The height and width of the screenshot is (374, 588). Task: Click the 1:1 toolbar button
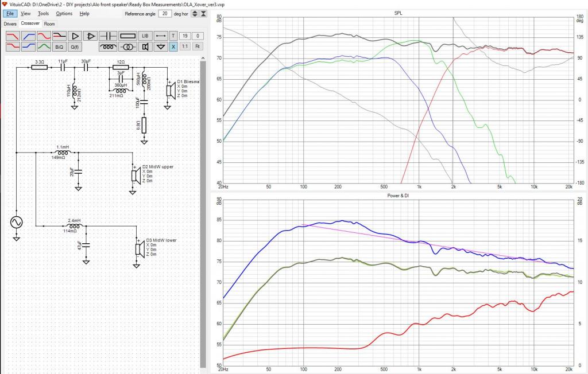(x=185, y=47)
